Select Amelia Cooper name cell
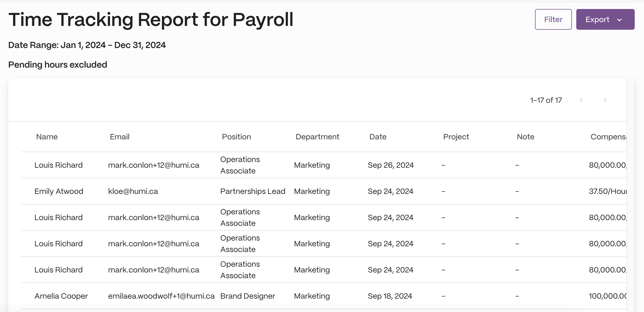Image resolution: width=644 pixels, height=312 pixels. click(x=61, y=296)
